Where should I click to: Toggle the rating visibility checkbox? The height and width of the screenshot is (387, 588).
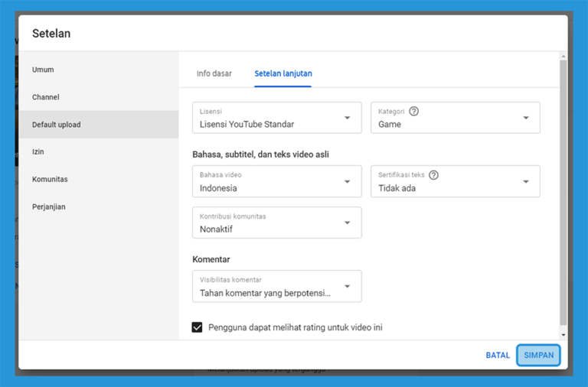(198, 327)
